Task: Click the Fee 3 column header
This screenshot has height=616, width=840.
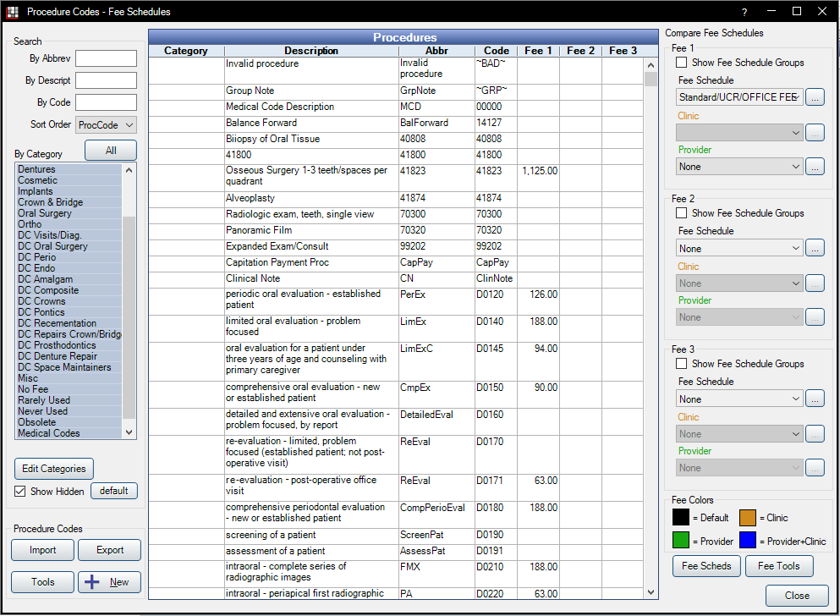Action: [x=623, y=51]
